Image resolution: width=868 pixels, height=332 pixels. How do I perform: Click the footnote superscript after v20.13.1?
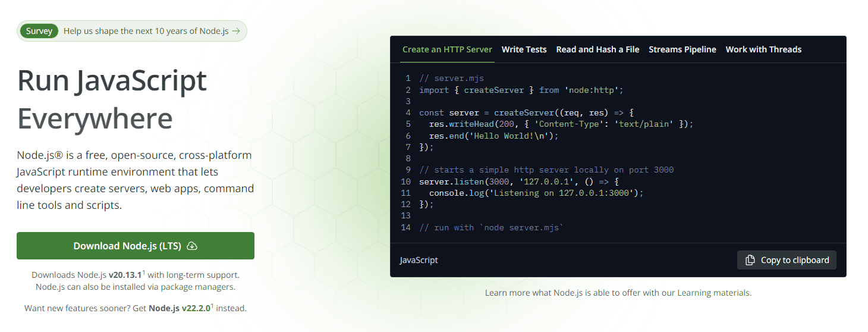(143, 273)
